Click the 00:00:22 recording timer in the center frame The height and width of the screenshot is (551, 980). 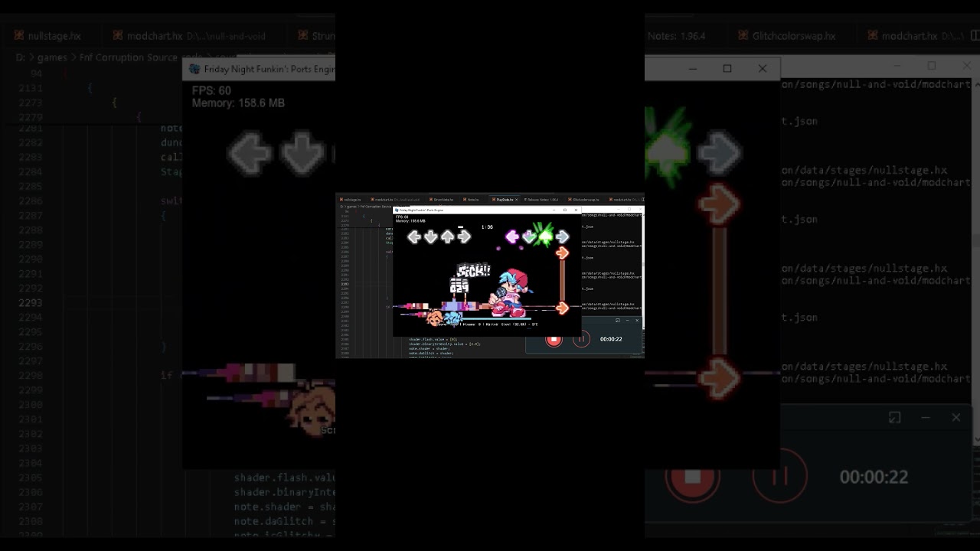coord(611,339)
